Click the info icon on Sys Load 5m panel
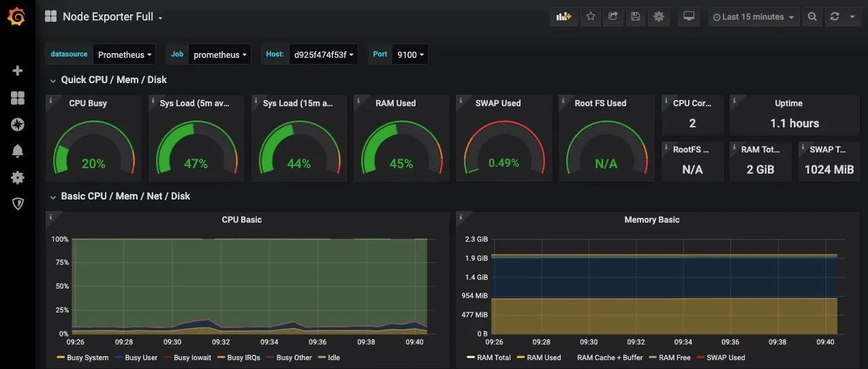Screen dimensions: 868x369 [x=153, y=100]
